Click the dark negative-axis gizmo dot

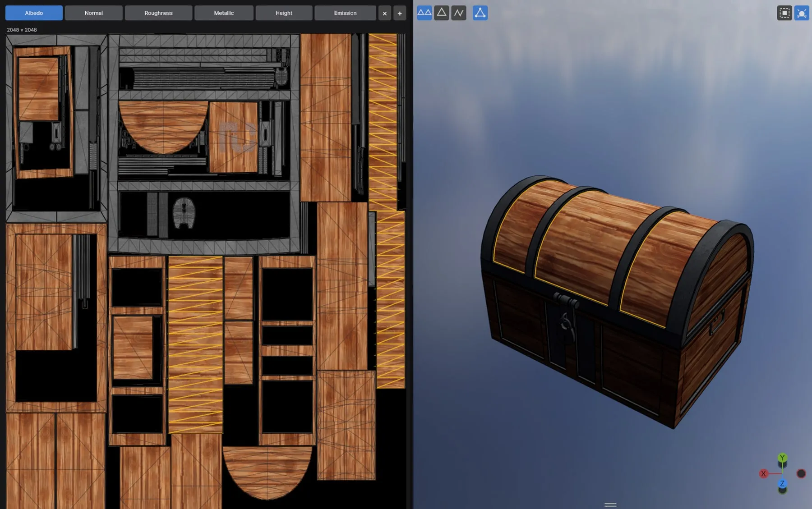[x=801, y=473]
